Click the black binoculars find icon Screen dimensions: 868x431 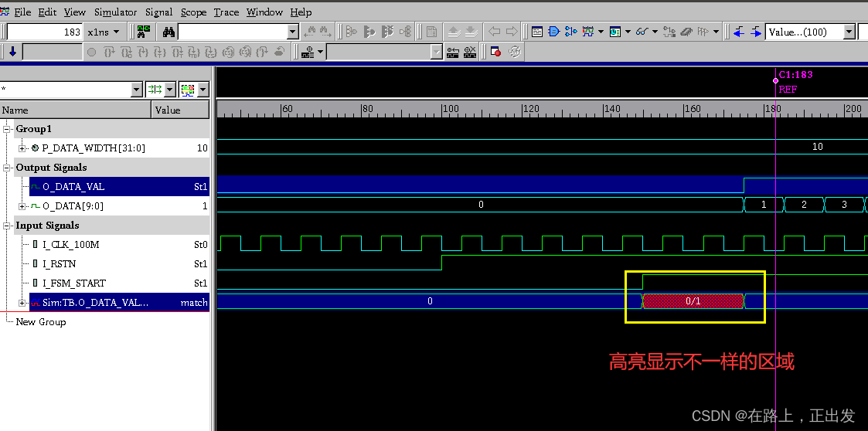[x=168, y=32]
